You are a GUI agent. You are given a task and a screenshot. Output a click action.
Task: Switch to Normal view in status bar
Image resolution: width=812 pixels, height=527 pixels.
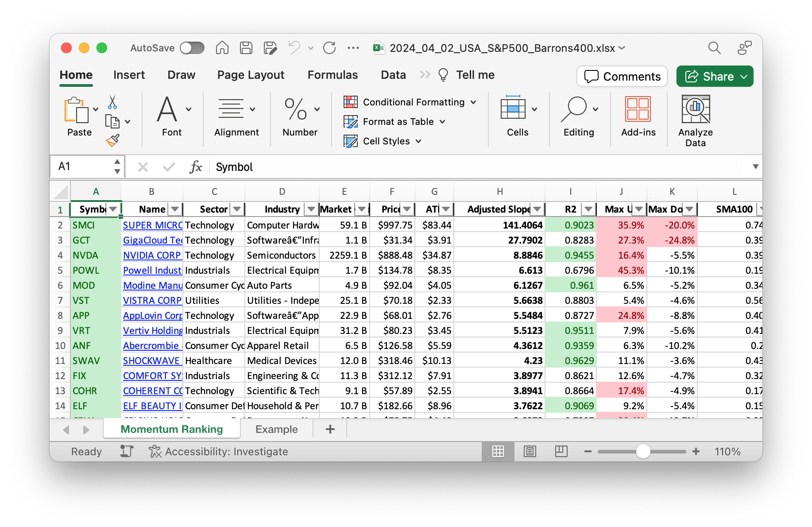[498, 451]
